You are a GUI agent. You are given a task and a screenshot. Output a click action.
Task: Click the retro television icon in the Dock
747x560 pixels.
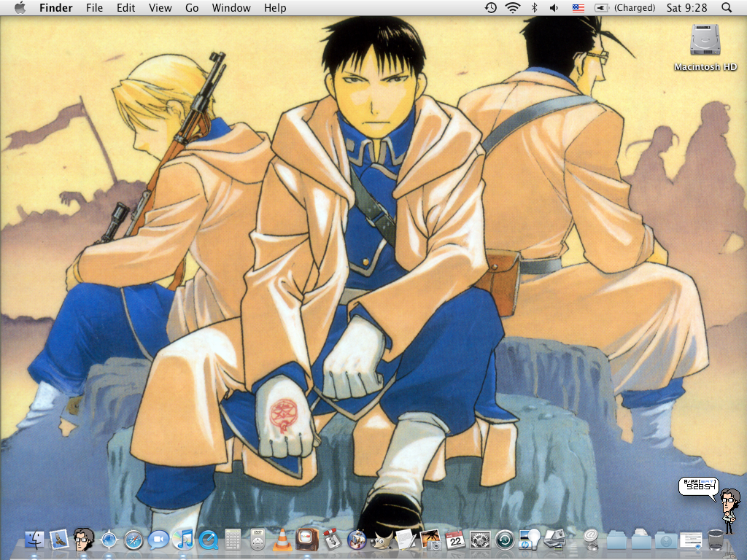307,540
